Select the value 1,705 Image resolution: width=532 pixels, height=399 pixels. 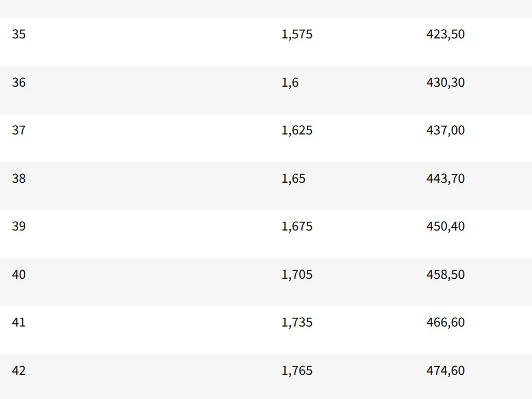pyautogui.click(x=297, y=275)
